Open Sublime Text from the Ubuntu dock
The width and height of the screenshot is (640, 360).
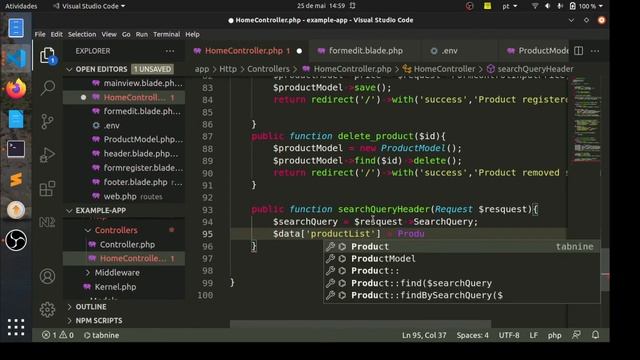coord(16,180)
